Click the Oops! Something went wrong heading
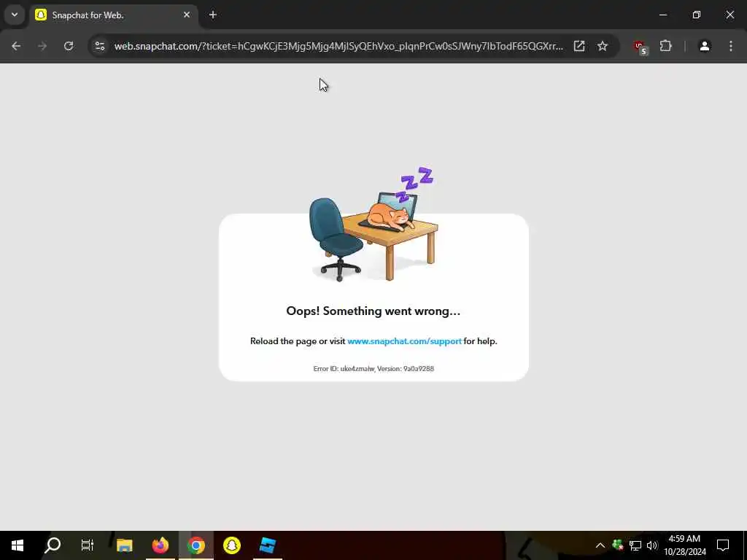Image resolution: width=747 pixels, height=560 pixels. click(x=373, y=311)
